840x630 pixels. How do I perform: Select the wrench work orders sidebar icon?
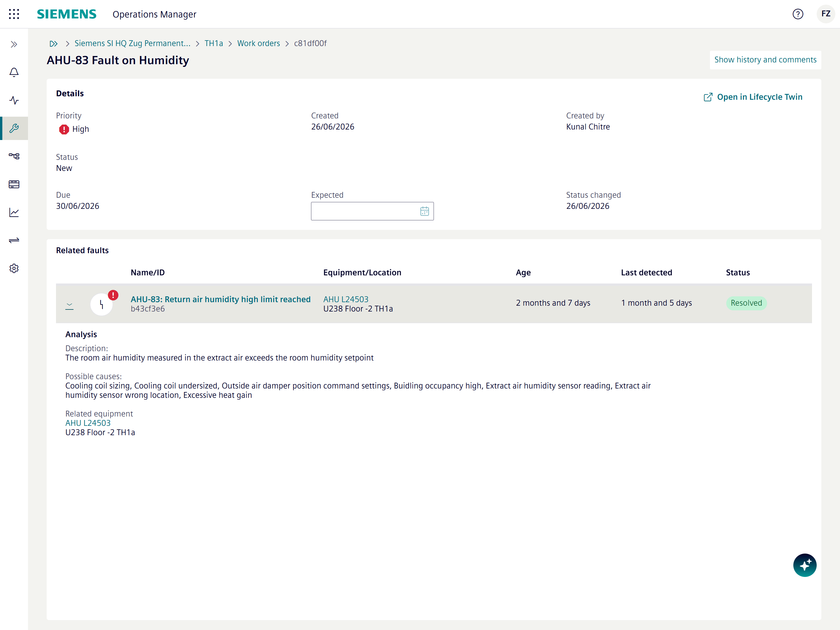(14, 128)
